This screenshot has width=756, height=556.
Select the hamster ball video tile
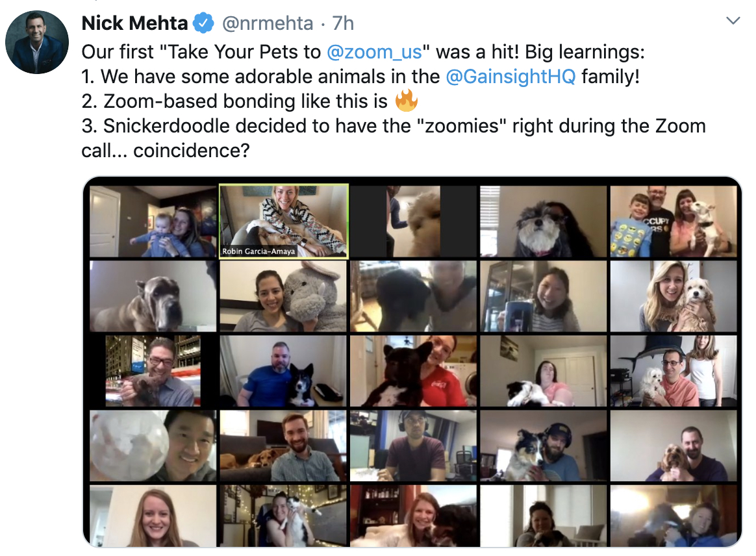pos(153,446)
